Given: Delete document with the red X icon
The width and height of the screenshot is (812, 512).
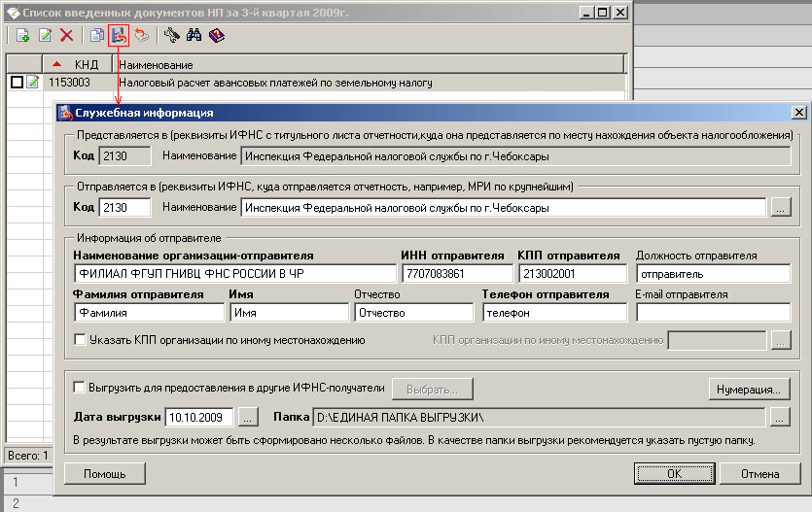Looking at the screenshot, I should click(x=66, y=35).
